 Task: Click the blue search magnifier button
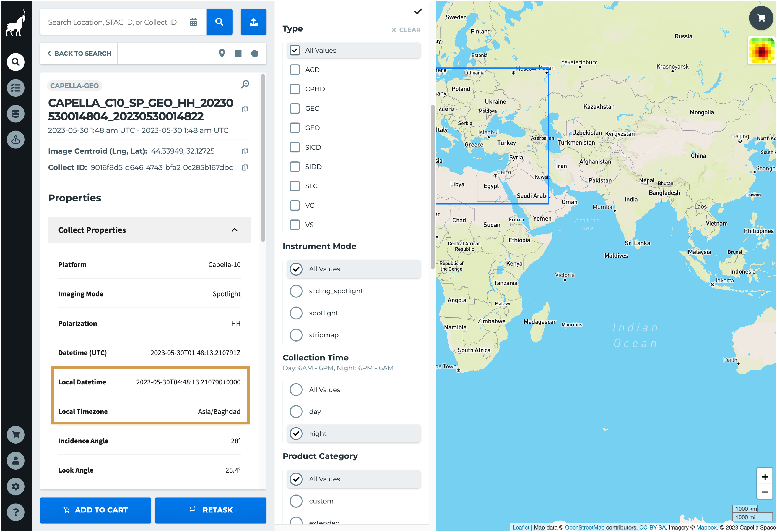[219, 22]
